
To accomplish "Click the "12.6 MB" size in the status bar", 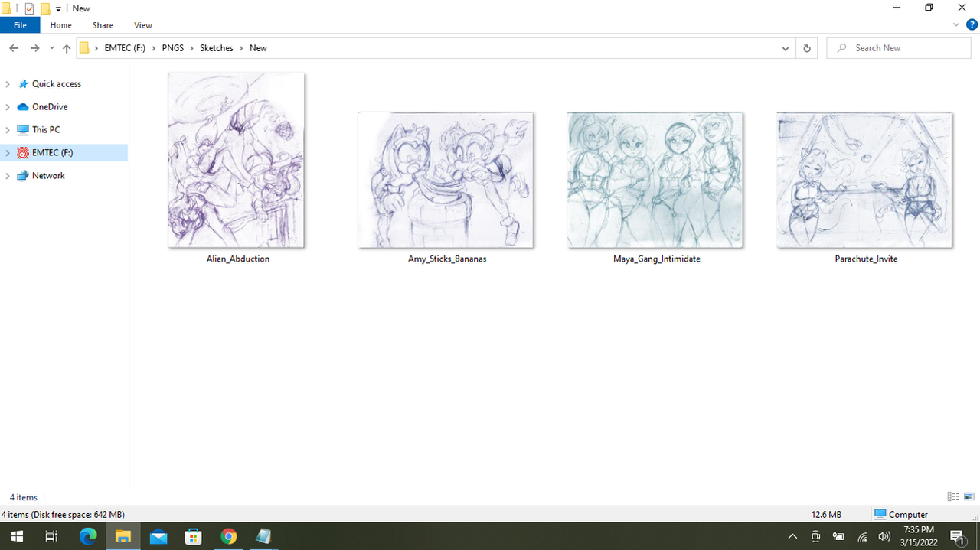I will pos(826,515).
